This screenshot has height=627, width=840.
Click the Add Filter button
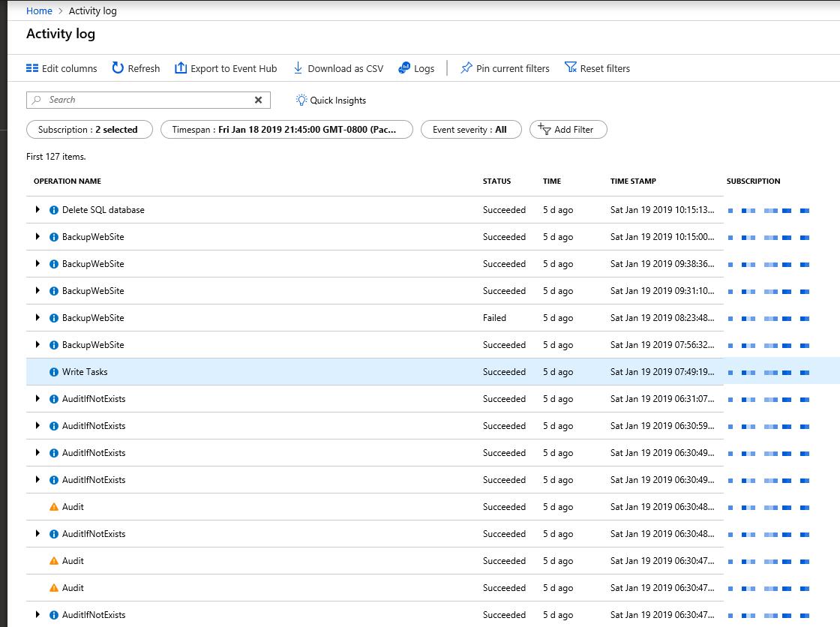click(x=568, y=129)
